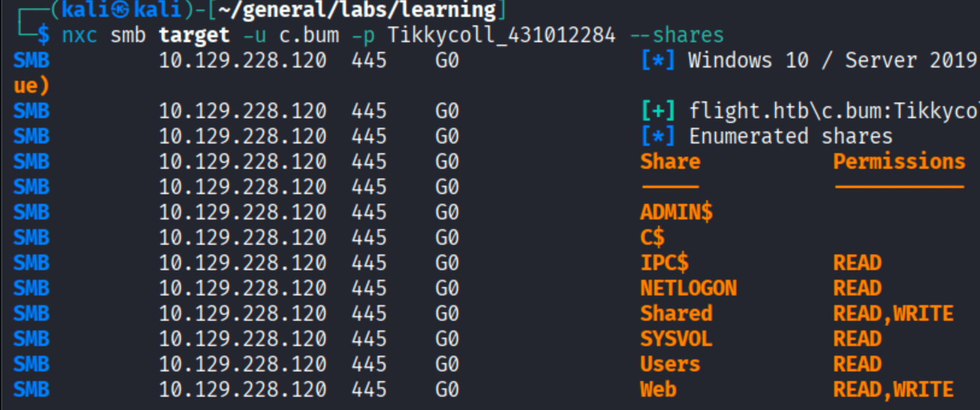This screenshot has width=980, height=410.
Task: Click the $ prompt symbol
Action: tap(43, 35)
